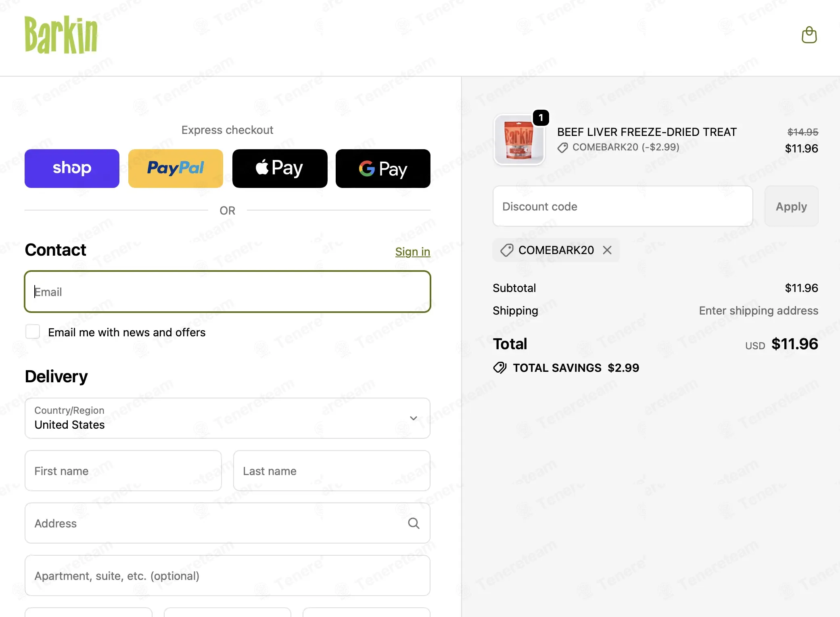Click the TOTAL SAVINGS $2.99 text
Image resolution: width=840 pixels, height=617 pixels.
coord(576,368)
